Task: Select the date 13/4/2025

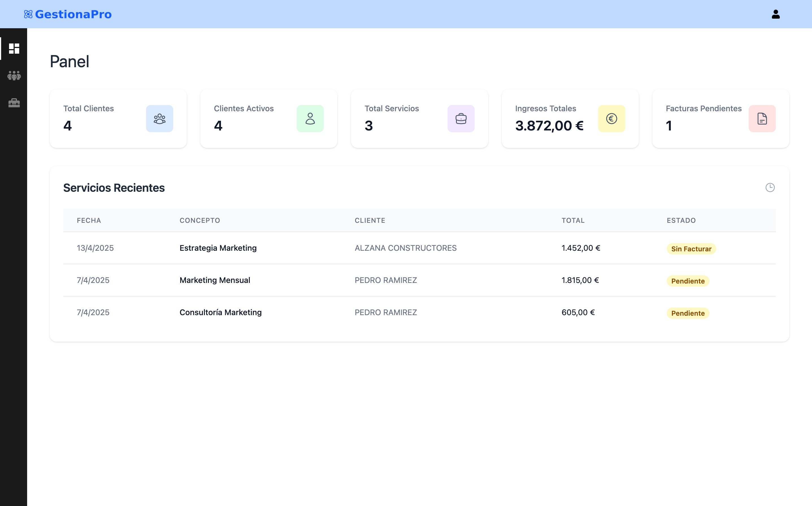Action: coord(95,248)
